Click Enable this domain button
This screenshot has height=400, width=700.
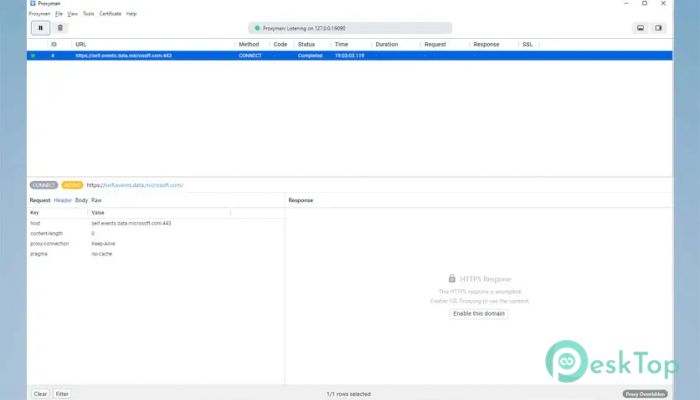coord(479,314)
